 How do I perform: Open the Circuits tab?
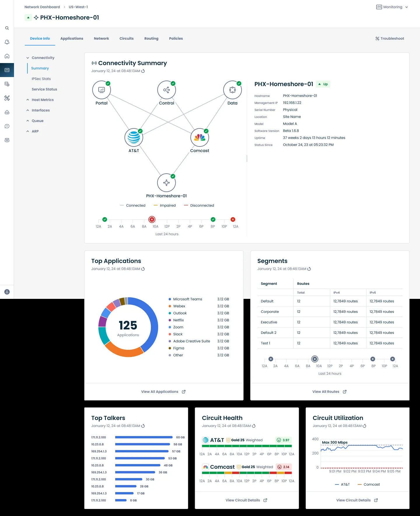click(127, 39)
